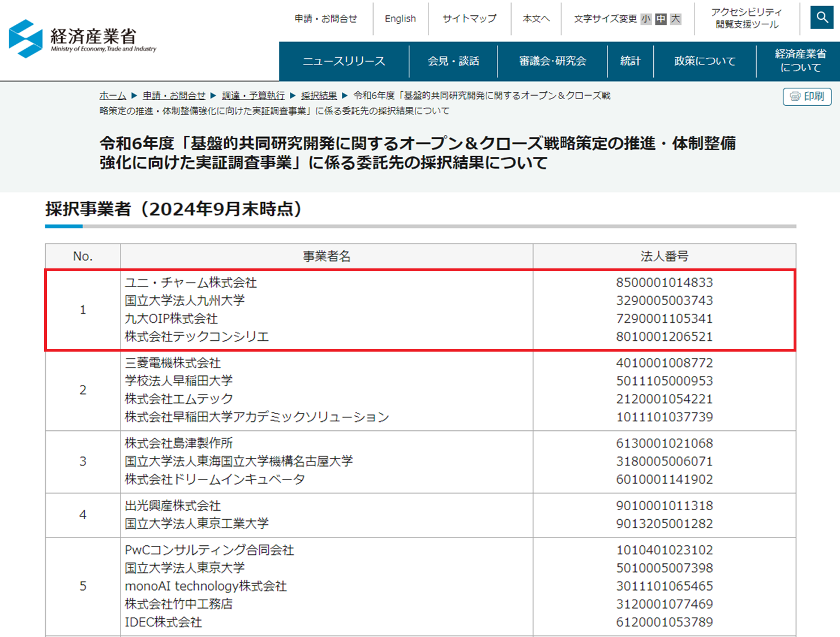
Task: Open the 審議会・研究会 menu
Action: (x=552, y=61)
